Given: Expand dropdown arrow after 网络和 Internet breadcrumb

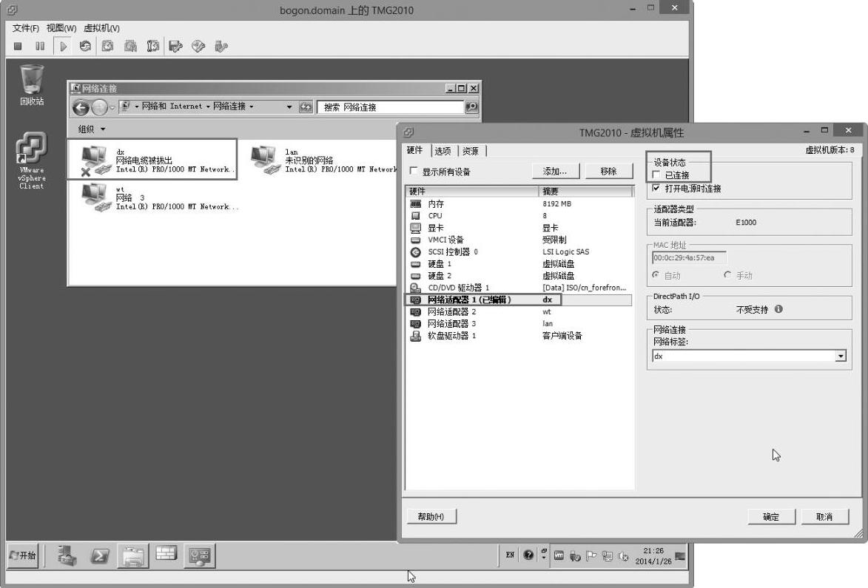Looking at the screenshot, I should (208, 107).
